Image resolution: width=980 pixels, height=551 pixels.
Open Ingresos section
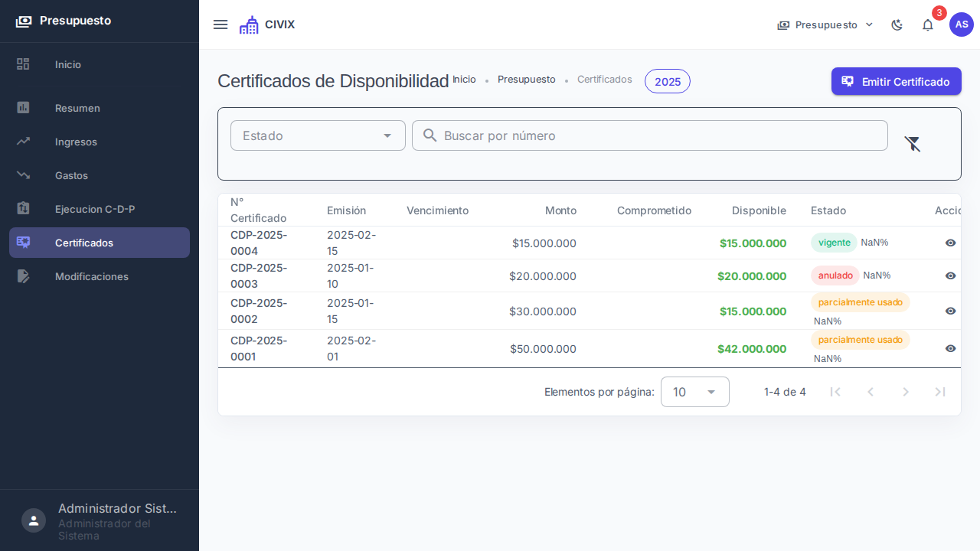pos(100,142)
